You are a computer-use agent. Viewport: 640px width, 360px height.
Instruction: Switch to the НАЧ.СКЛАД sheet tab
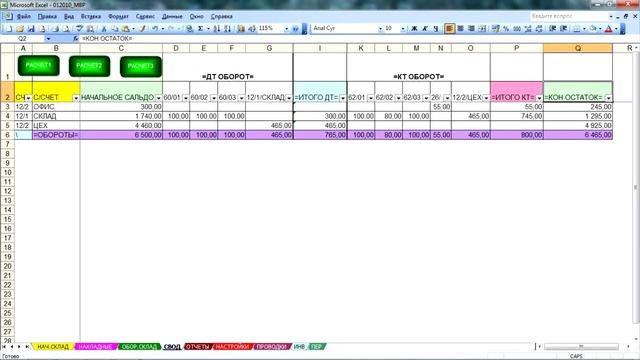pyautogui.click(x=53, y=347)
